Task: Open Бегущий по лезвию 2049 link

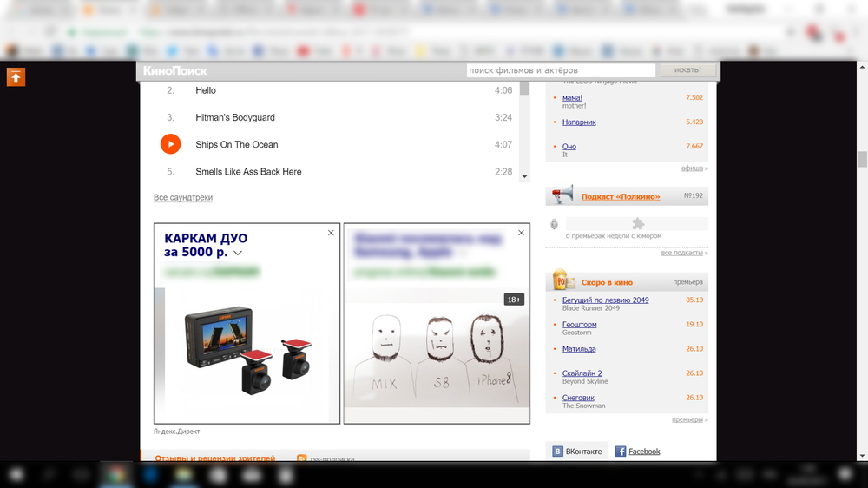Action: coord(606,300)
